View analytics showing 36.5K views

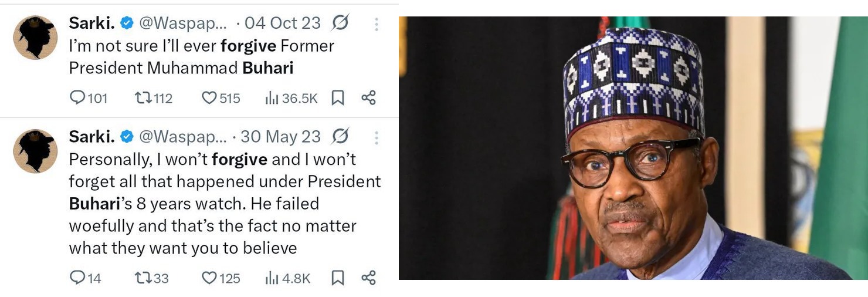coord(272,98)
